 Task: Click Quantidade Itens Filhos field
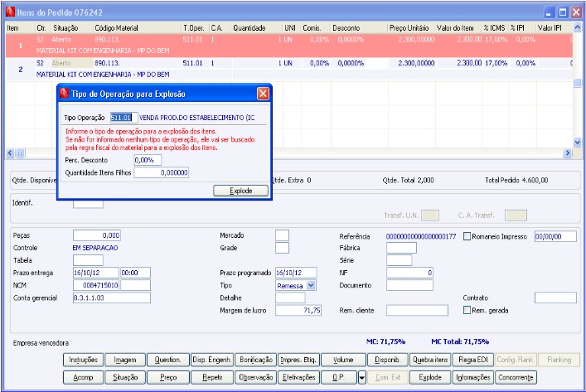pyautogui.click(x=162, y=172)
